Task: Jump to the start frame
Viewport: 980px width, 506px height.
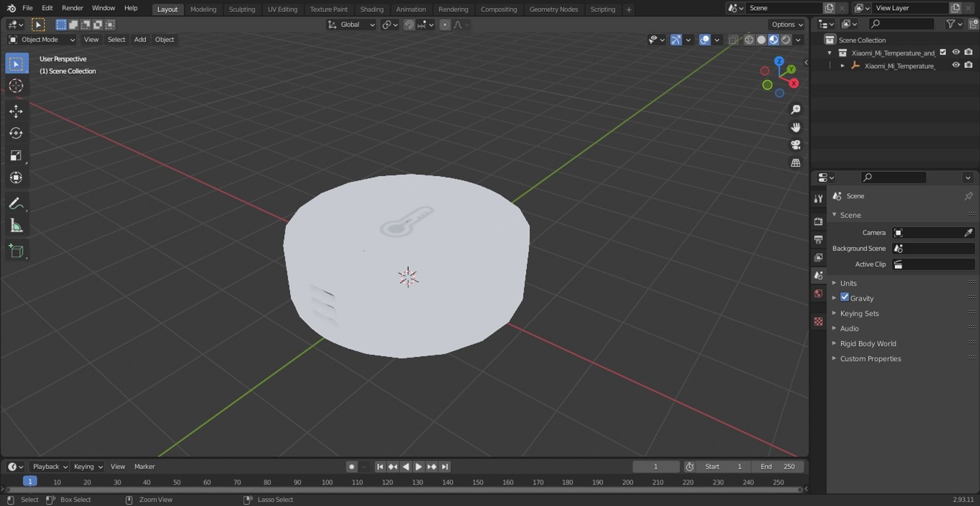Action: [x=380, y=467]
